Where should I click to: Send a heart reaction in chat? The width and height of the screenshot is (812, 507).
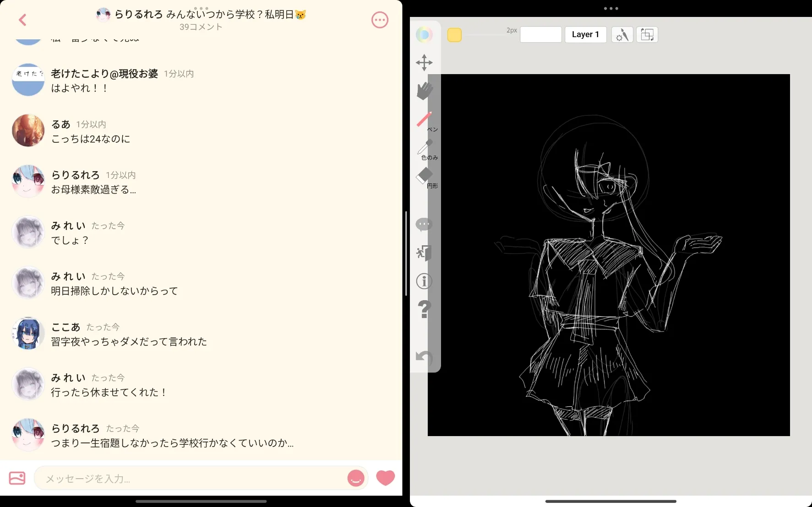click(385, 478)
